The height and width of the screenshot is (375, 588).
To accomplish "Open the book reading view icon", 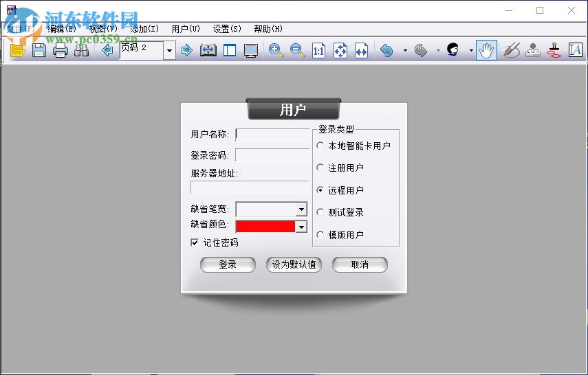I will (208, 50).
